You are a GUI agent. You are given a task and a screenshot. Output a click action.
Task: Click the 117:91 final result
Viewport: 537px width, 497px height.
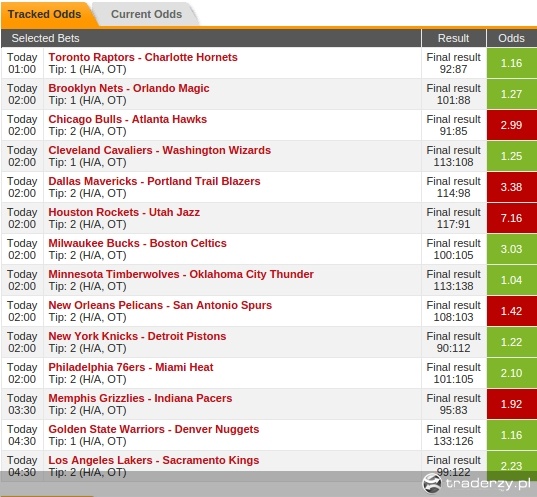[453, 224]
